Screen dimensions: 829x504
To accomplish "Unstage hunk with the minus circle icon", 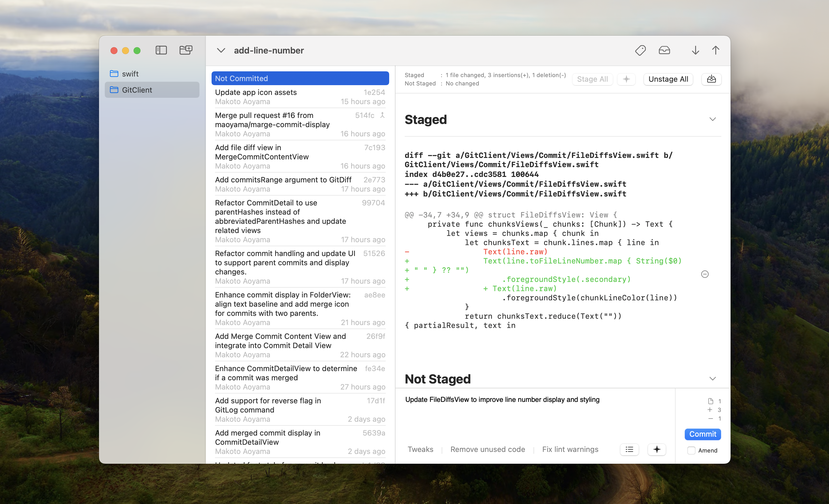I will [x=705, y=274].
